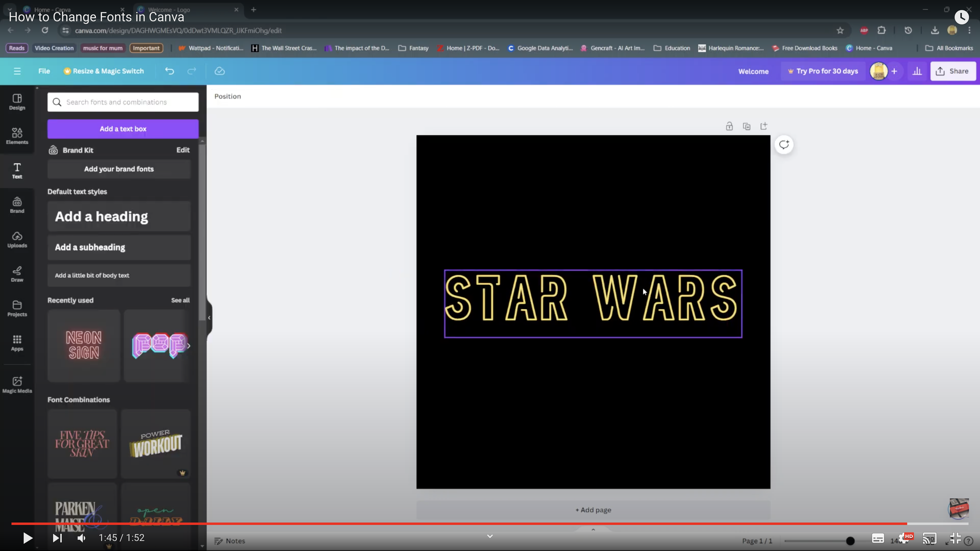The image size is (980, 551).
Task: Open the Apps panel
Action: (17, 343)
